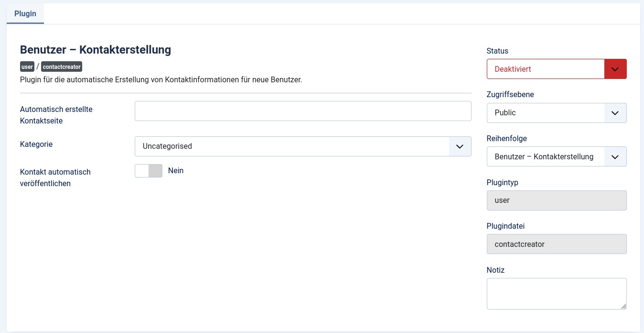
Task: Click the 'Nein' label beside the switch
Action: 176,171
